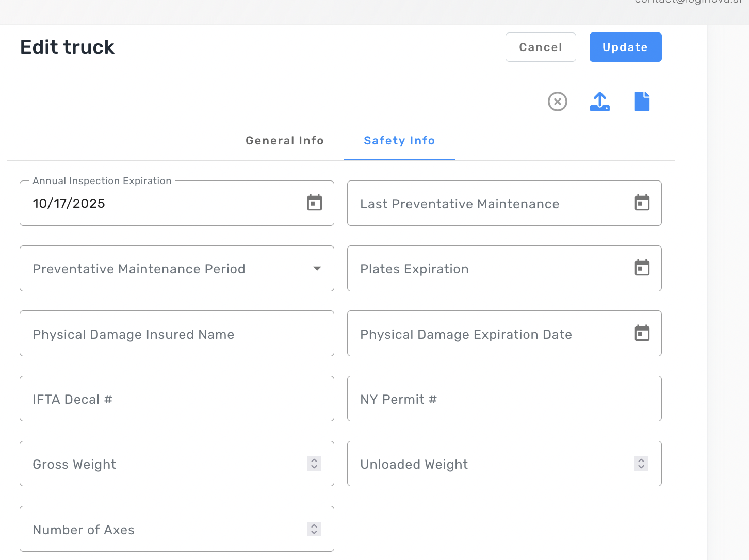Screen dimensions: 749x560
Task: Click the Gross Weight stepper arrows
Action: click(x=314, y=464)
